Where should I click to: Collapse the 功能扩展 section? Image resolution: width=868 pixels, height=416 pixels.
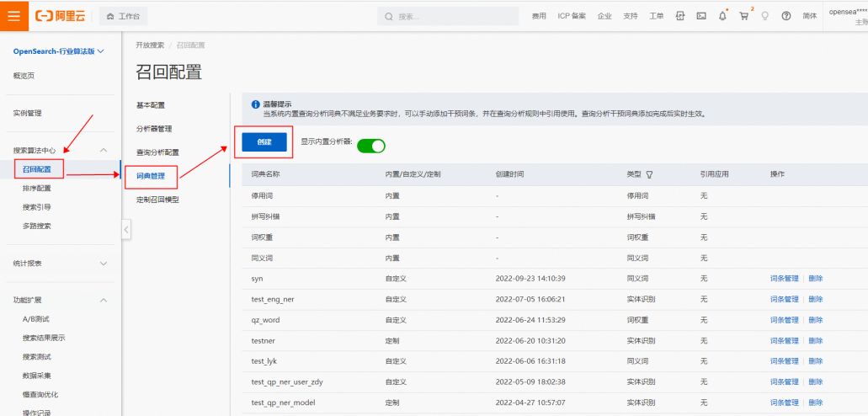click(x=103, y=301)
